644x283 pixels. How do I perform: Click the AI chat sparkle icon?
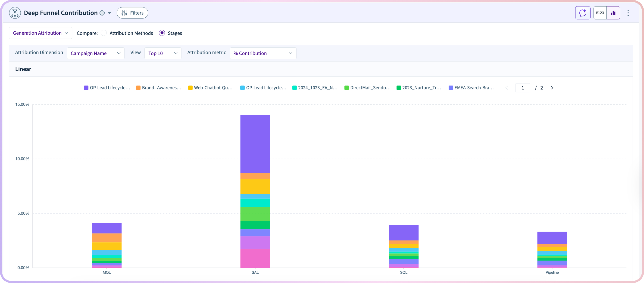(583, 13)
